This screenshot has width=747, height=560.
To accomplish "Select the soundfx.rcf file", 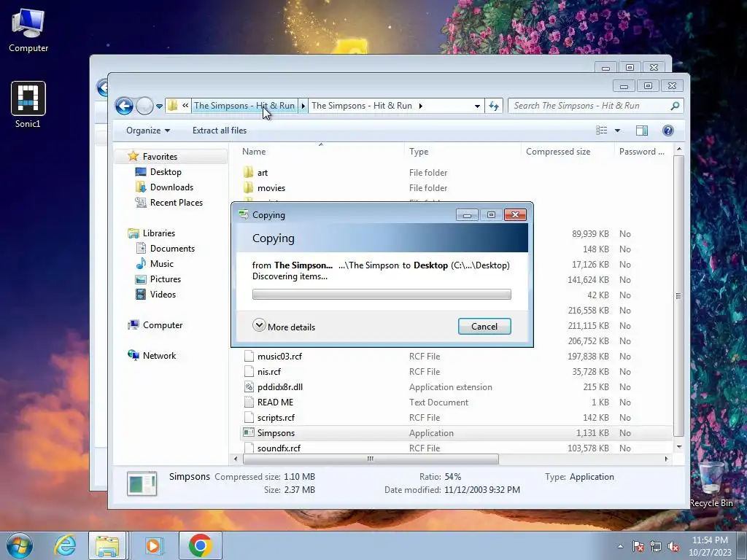I will point(279,448).
